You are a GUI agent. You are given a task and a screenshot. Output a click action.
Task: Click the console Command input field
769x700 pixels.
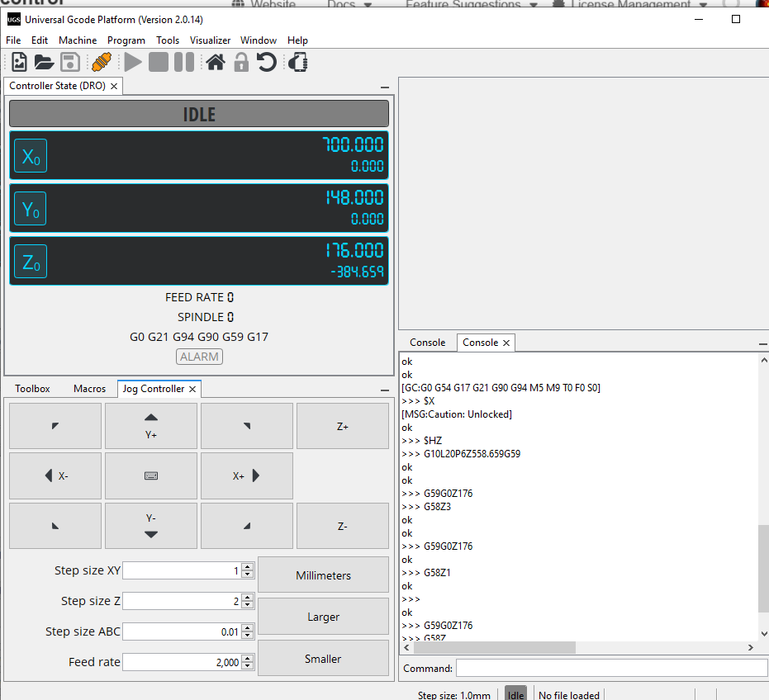(611, 668)
